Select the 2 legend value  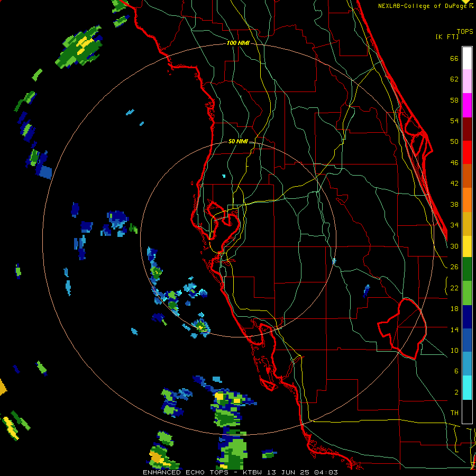coord(456,392)
